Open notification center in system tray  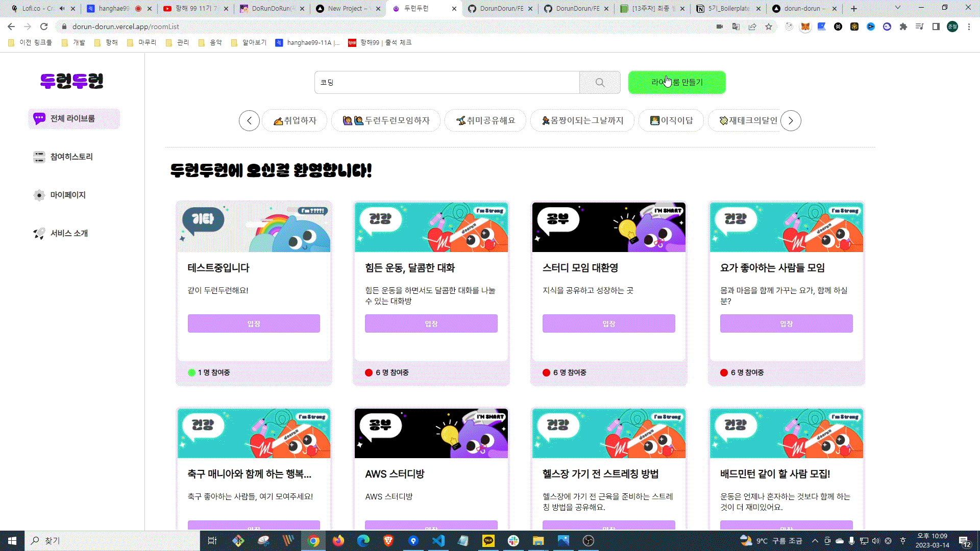click(965, 541)
